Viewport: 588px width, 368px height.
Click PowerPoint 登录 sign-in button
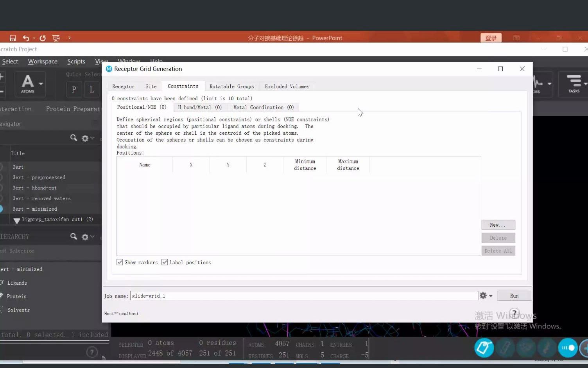tap(491, 38)
